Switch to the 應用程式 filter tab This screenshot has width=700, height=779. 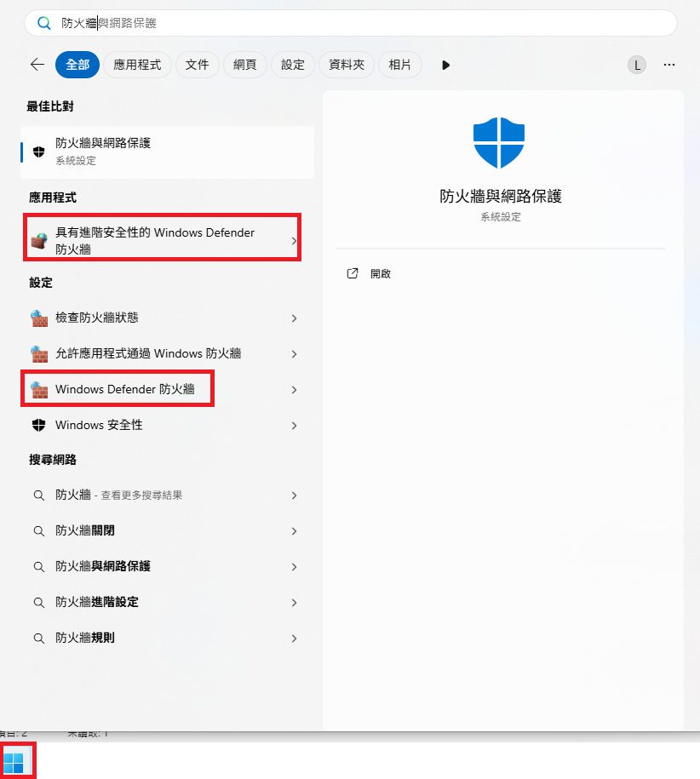tap(137, 65)
